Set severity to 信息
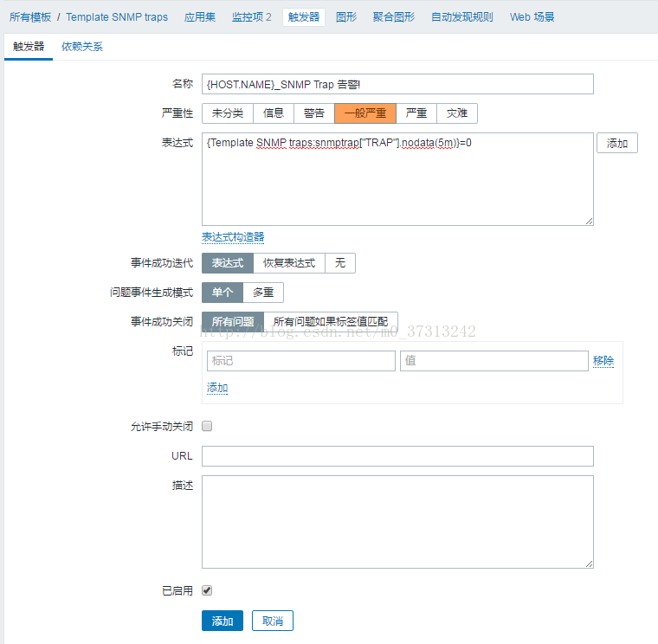 [274, 113]
